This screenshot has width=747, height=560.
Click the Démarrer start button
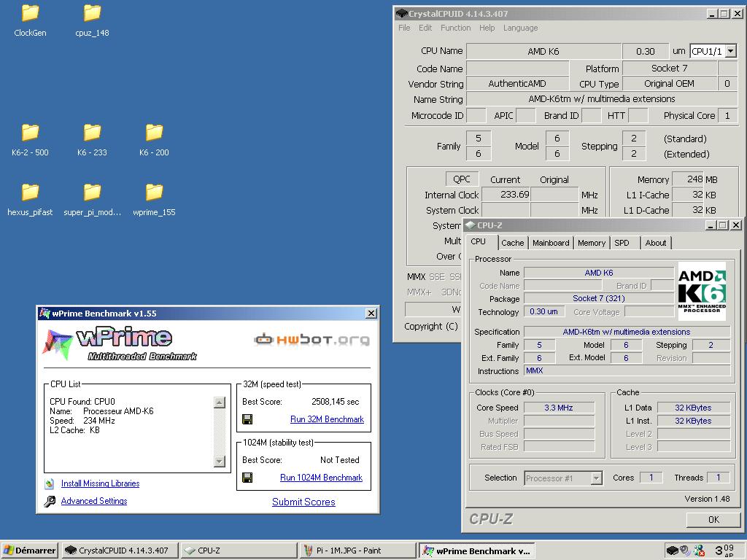(x=29, y=551)
